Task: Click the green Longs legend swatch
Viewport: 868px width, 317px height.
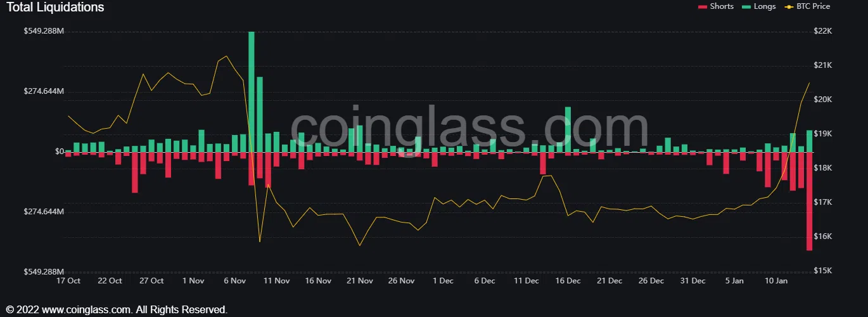Action: (x=746, y=6)
